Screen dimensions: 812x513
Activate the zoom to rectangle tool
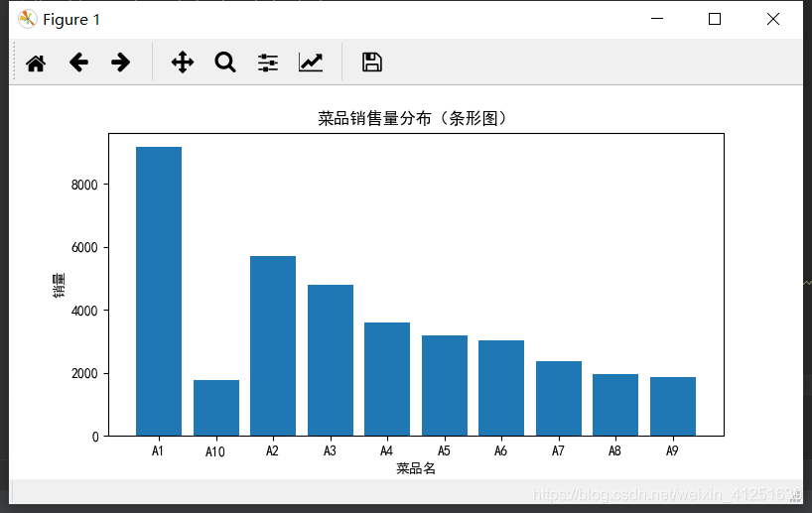click(225, 63)
